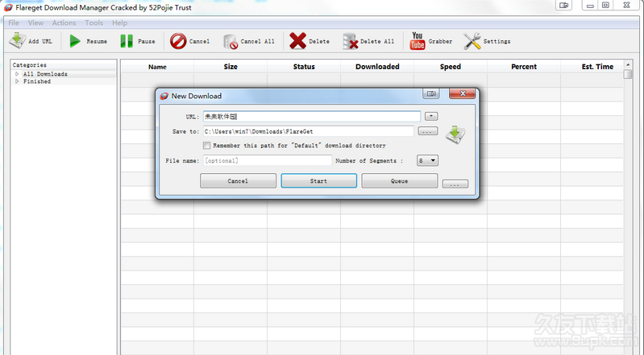Click the dialog's extra title bar button
The image size is (644, 355).
tap(431, 94)
